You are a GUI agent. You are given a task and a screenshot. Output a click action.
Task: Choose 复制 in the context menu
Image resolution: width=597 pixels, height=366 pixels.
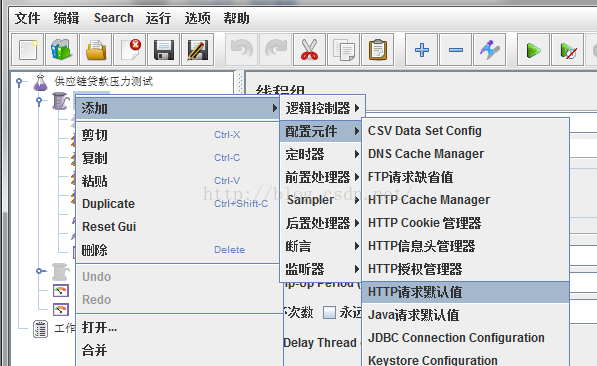click(178, 158)
